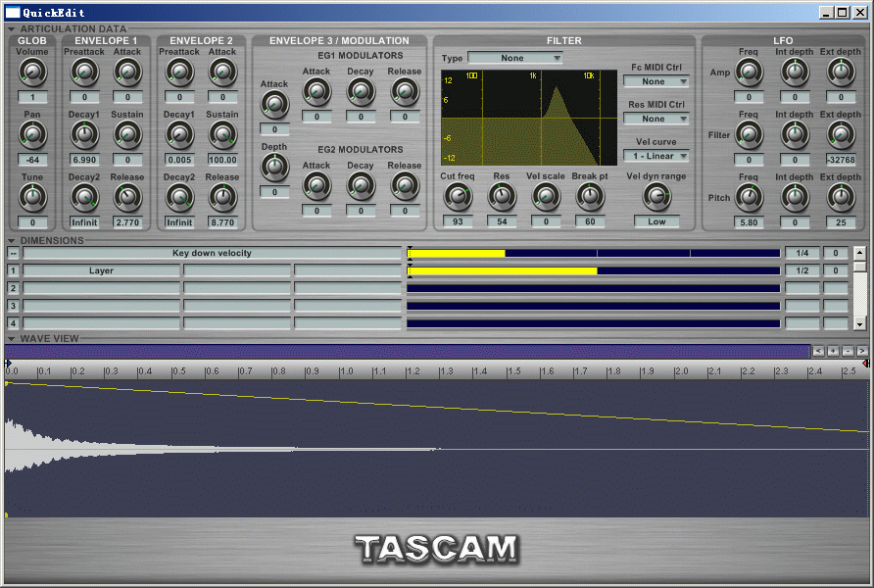874x588 pixels.
Task: Click the Vel dyn range field showing Low
Action: pyautogui.click(x=656, y=221)
